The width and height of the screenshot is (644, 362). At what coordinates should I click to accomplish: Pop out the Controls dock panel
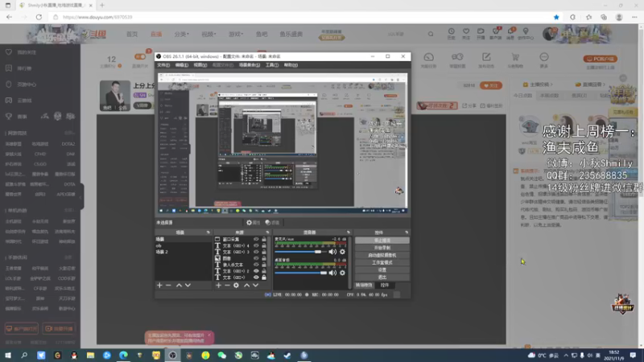407,232
